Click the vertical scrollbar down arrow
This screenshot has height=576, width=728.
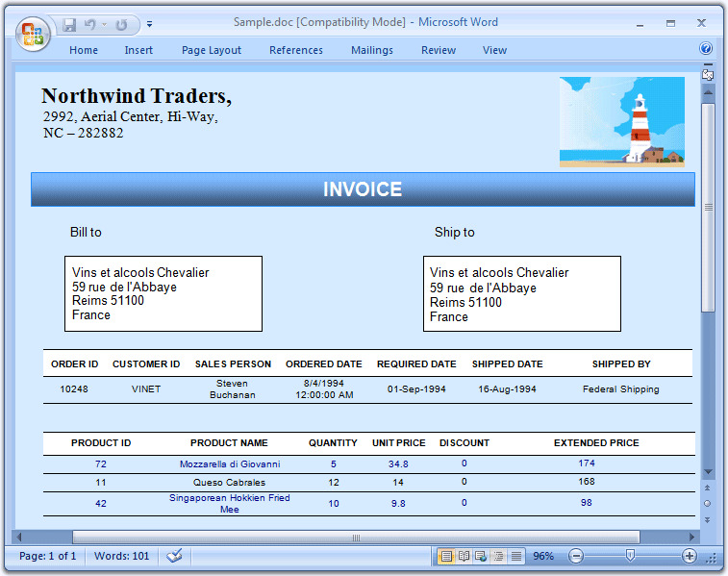tap(708, 472)
